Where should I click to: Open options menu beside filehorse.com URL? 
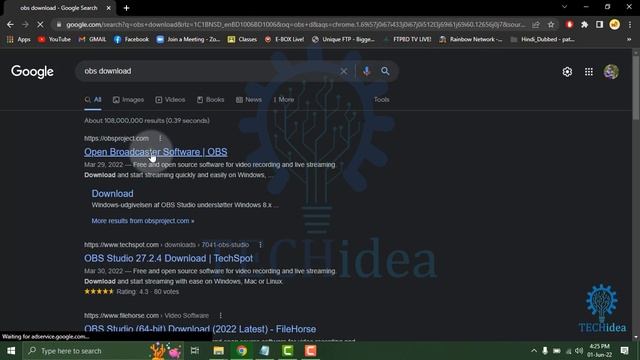click(x=220, y=316)
